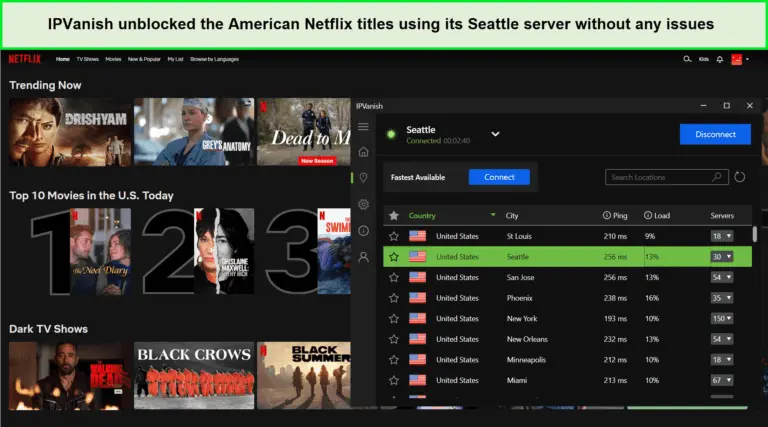Open the Walking Dead thumbnail

tap(70, 376)
